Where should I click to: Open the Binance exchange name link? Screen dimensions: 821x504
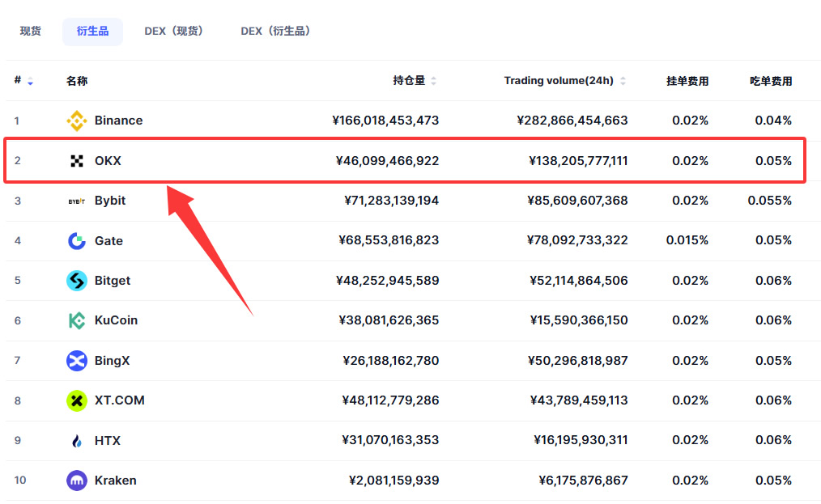click(118, 121)
